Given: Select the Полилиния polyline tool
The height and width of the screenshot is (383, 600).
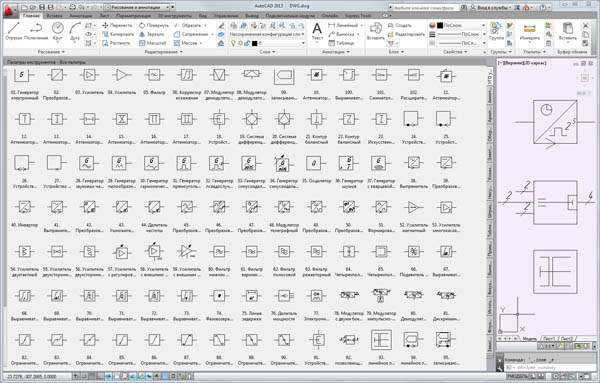Looking at the screenshot, I should tap(36, 31).
